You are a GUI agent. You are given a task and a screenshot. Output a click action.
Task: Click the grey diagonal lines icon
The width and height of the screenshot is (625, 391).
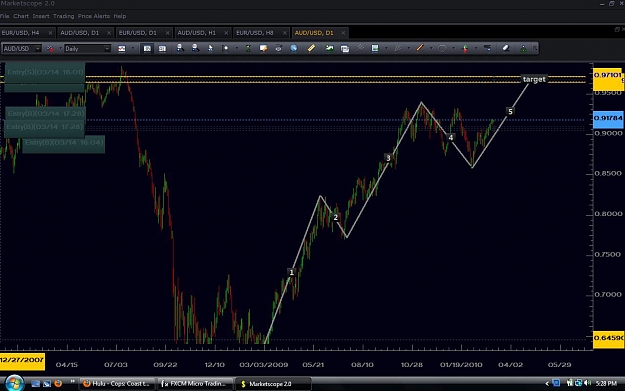360,48
